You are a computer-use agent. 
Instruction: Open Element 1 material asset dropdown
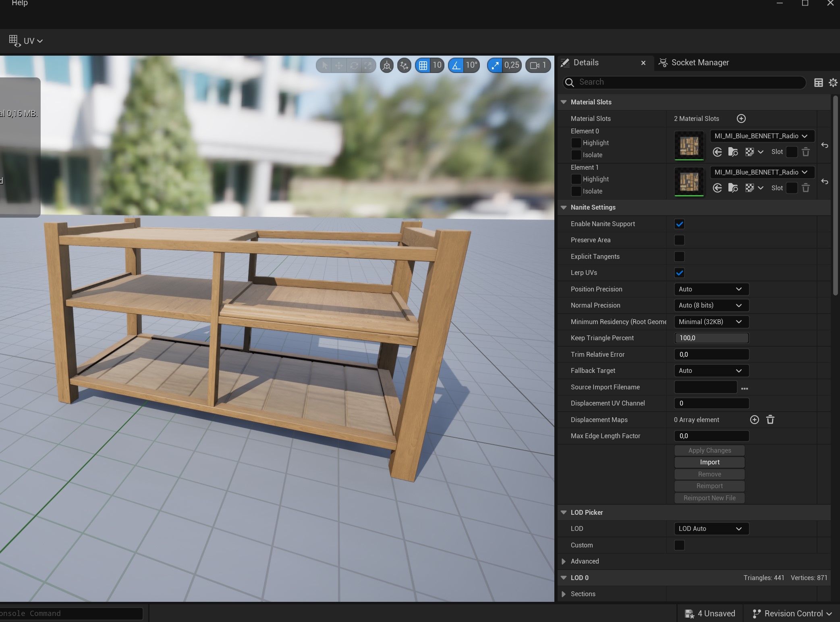point(762,172)
